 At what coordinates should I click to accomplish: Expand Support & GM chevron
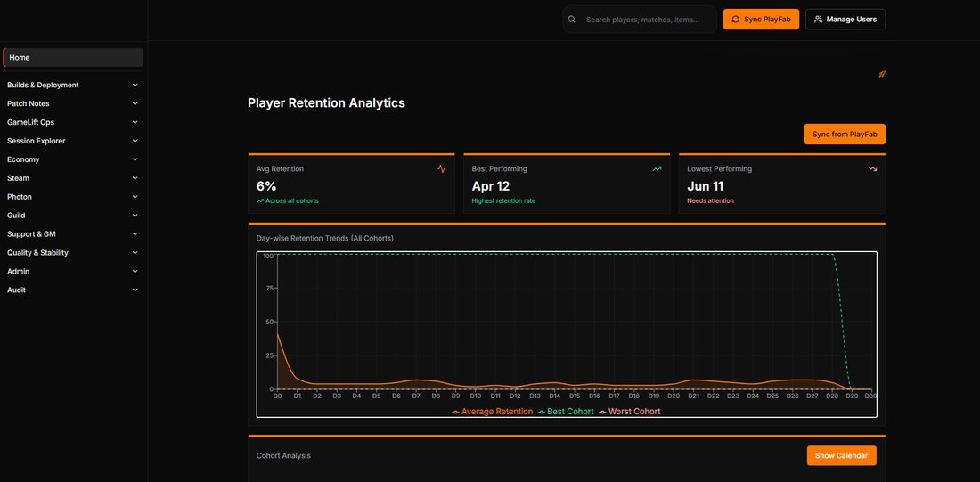point(135,234)
